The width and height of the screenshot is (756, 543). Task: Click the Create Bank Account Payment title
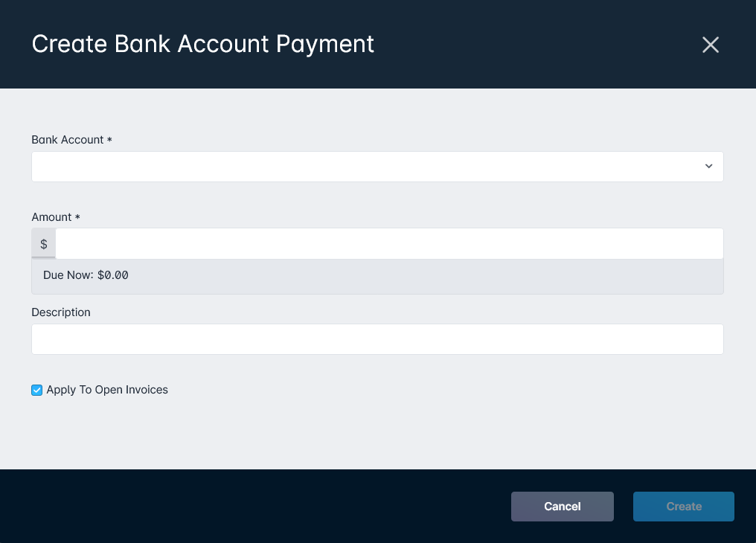(x=202, y=45)
